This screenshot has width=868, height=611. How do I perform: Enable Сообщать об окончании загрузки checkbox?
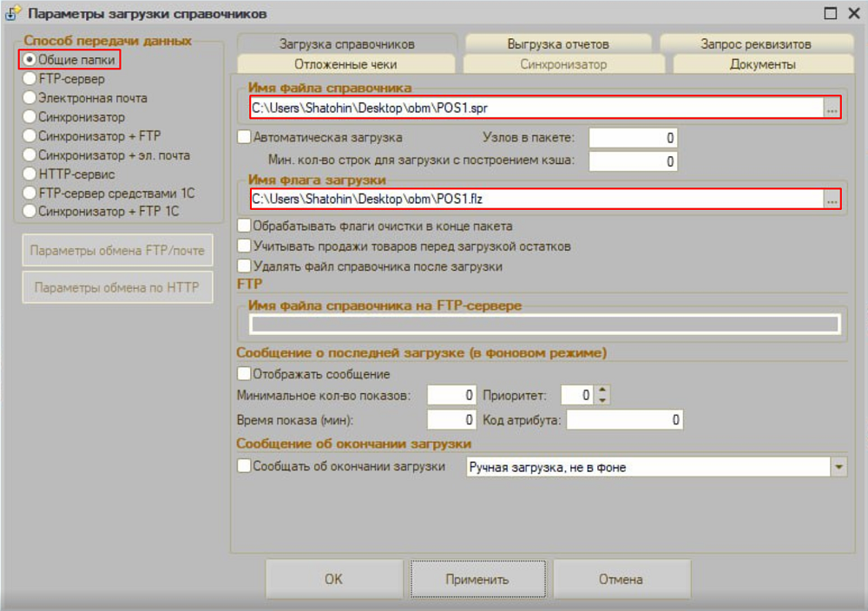point(244,466)
